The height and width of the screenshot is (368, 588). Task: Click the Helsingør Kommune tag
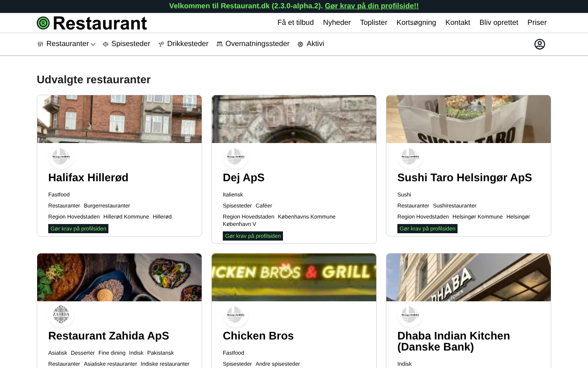click(x=477, y=217)
